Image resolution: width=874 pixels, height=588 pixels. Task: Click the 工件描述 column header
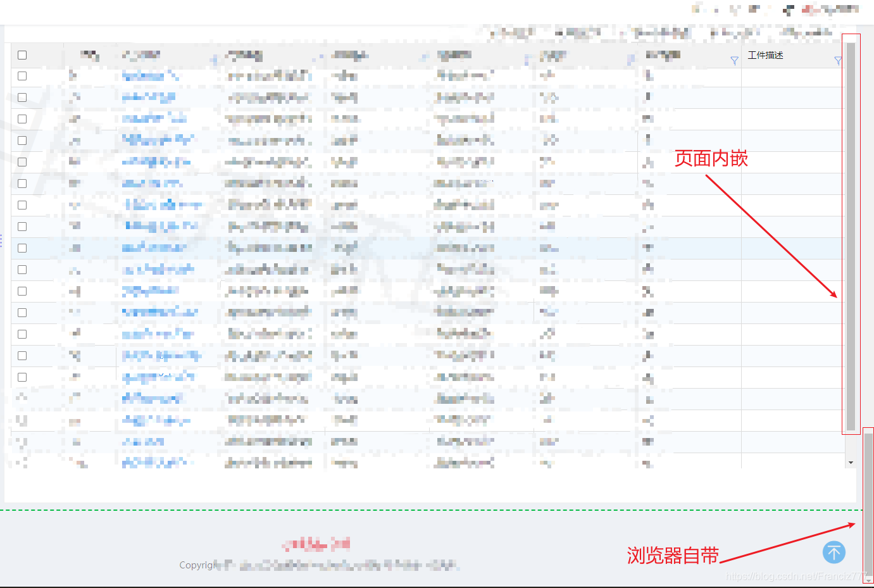pos(766,55)
